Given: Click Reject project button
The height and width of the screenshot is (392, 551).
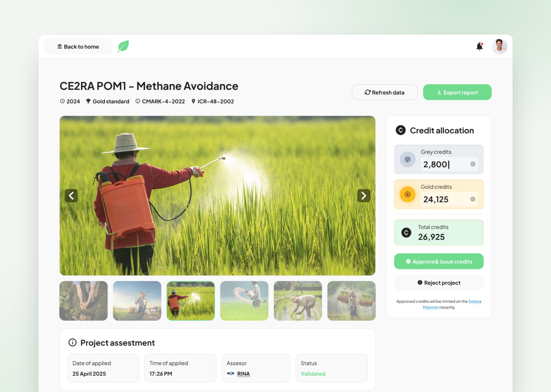Looking at the screenshot, I should [439, 283].
